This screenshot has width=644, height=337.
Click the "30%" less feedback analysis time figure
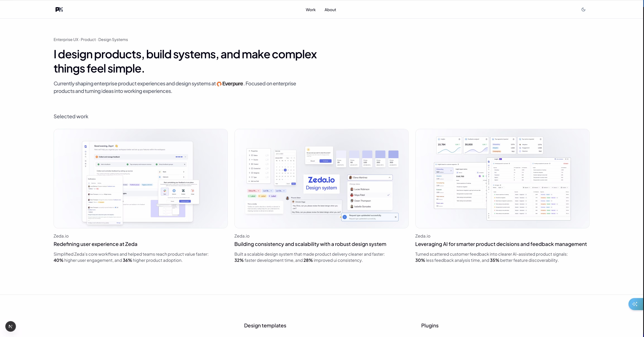(420, 260)
